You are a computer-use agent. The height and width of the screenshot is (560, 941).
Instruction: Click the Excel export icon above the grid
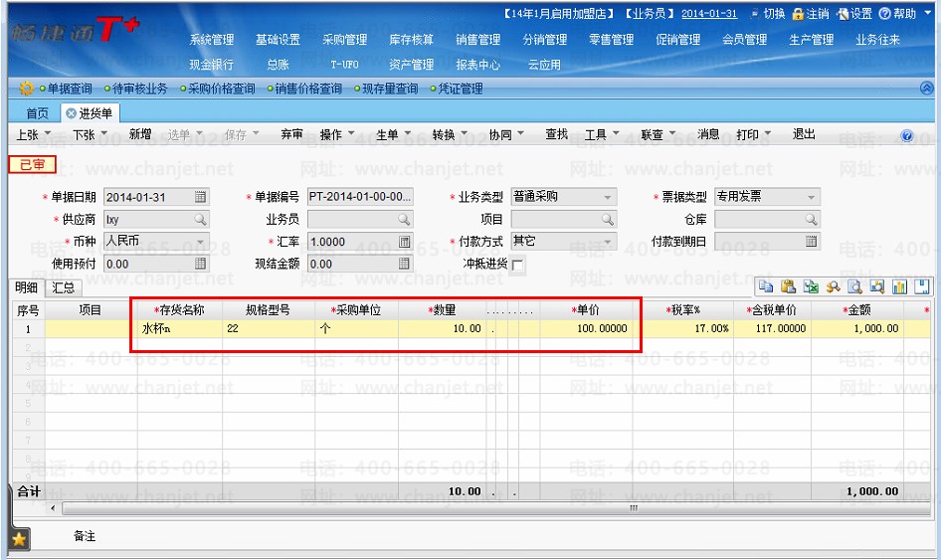(x=811, y=286)
